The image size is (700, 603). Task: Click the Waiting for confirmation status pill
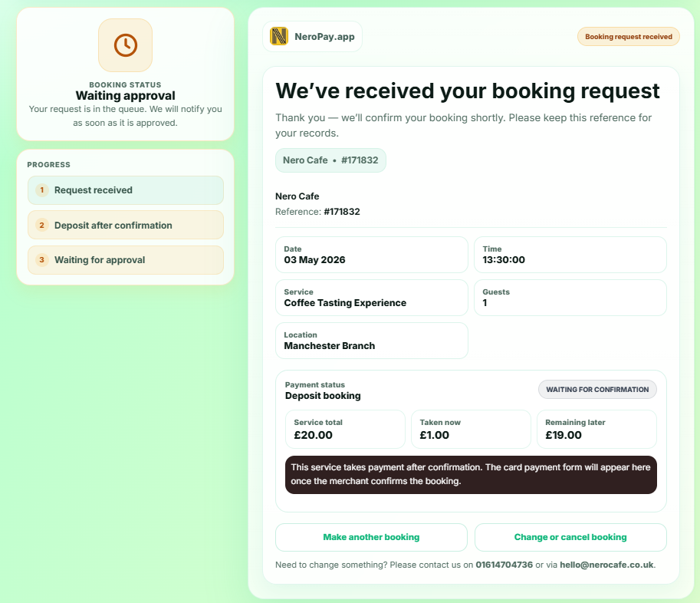pyautogui.click(x=597, y=390)
